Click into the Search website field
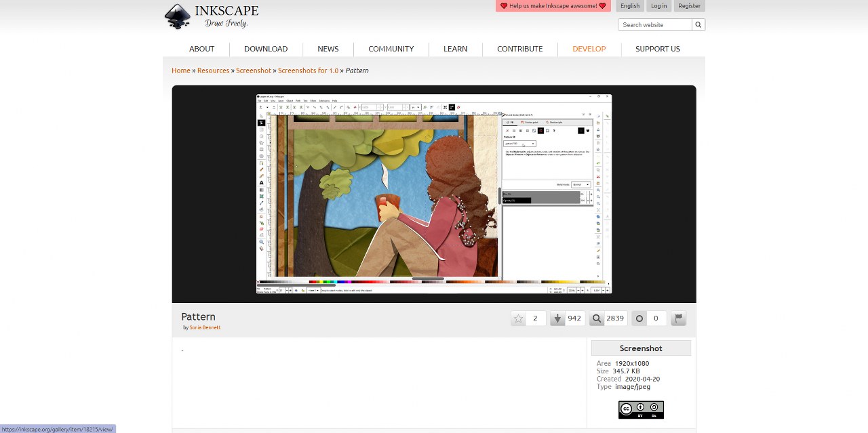Viewport: 868px width, 433px height. coord(655,24)
